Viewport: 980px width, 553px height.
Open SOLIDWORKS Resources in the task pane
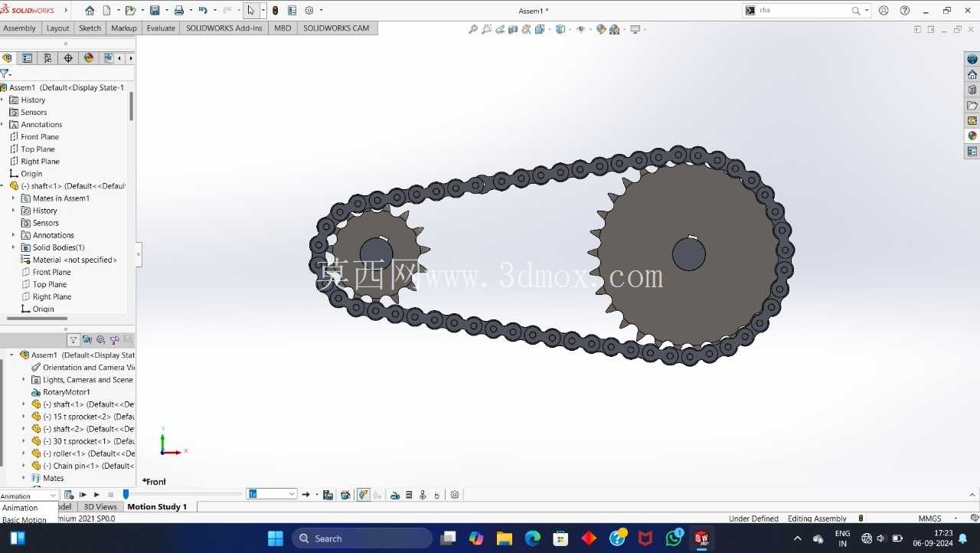tap(972, 74)
